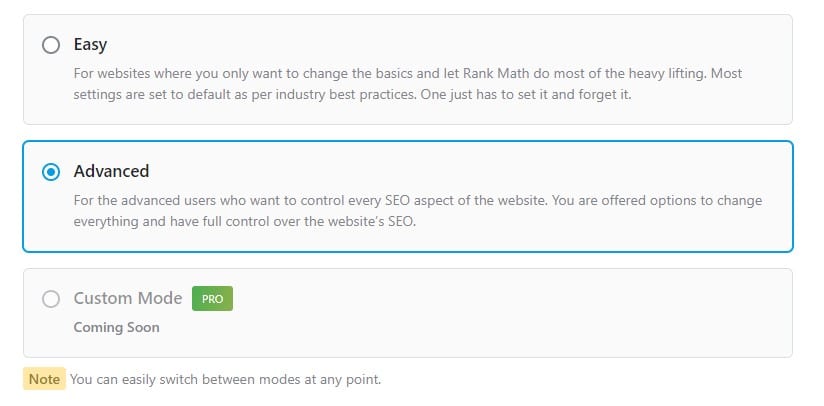Click blank area right of the PRO badge

[x=500, y=298]
